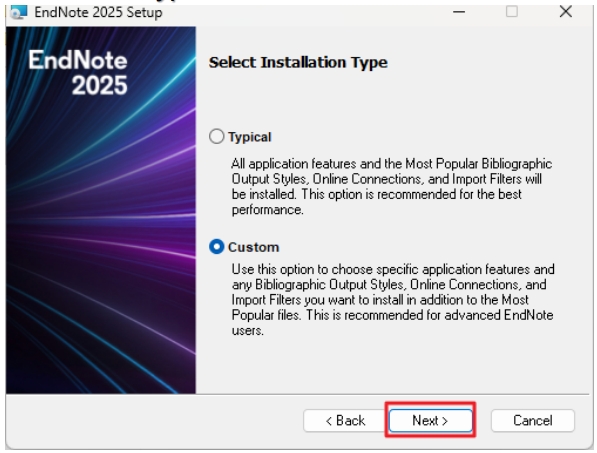The width and height of the screenshot is (597, 453).
Task: Click the bold Custom option label
Action: pos(254,247)
